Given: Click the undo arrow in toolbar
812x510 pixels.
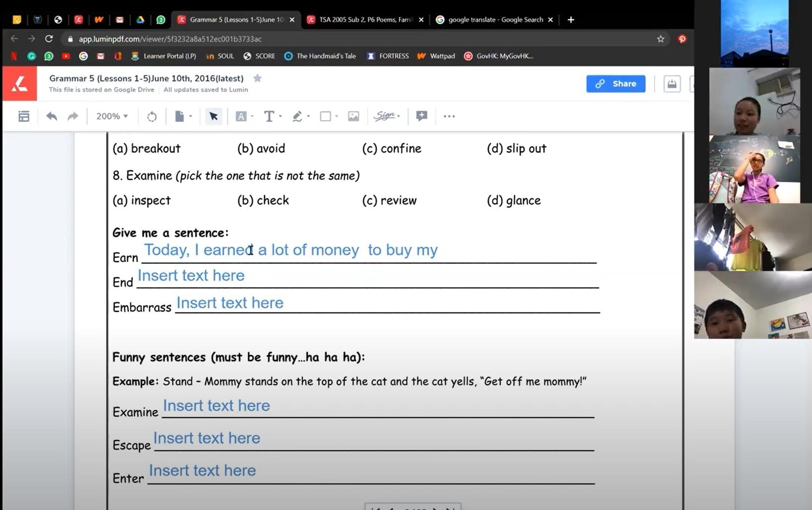Looking at the screenshot, I should coord(52,116).
